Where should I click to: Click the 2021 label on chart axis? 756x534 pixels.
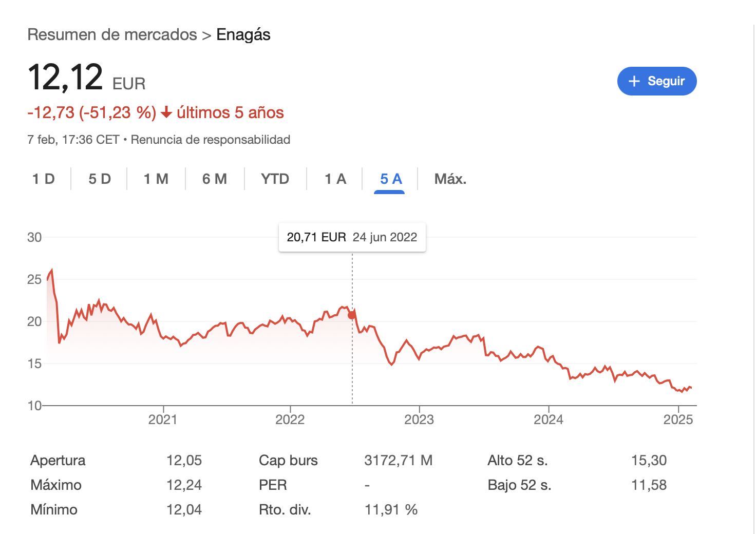[163, 419]
